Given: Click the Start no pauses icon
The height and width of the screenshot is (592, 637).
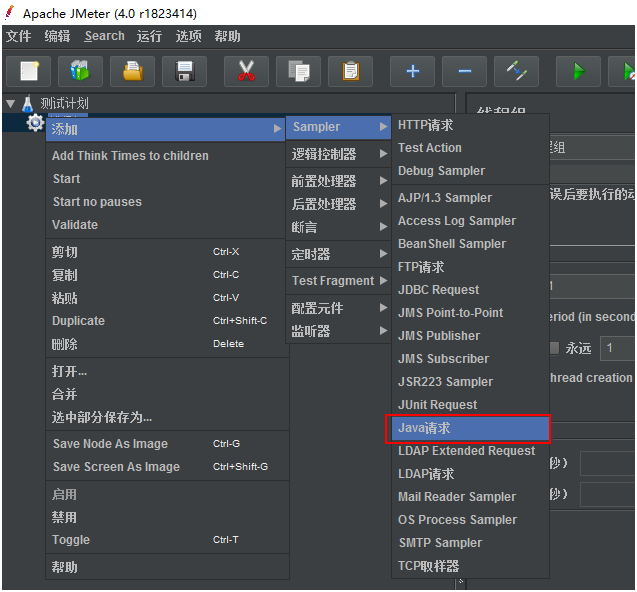Looking at the screenshot, I should click(x=622, y=72).
